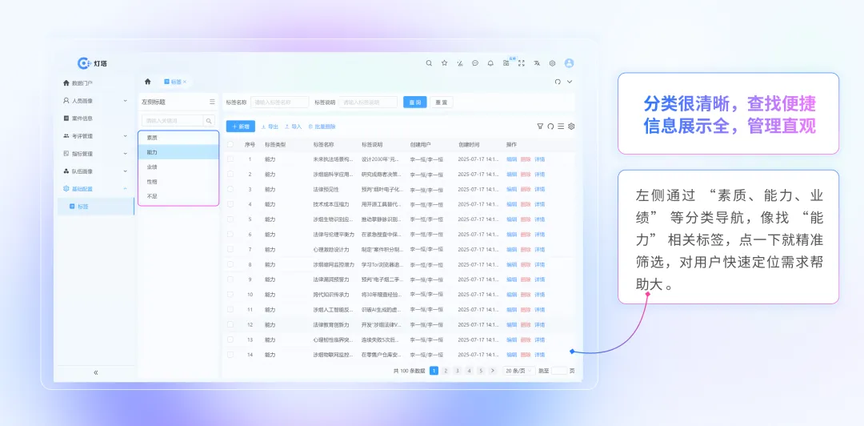Check the checkbox for row 1
Screen dimensions: 864x426
(230, 159)
